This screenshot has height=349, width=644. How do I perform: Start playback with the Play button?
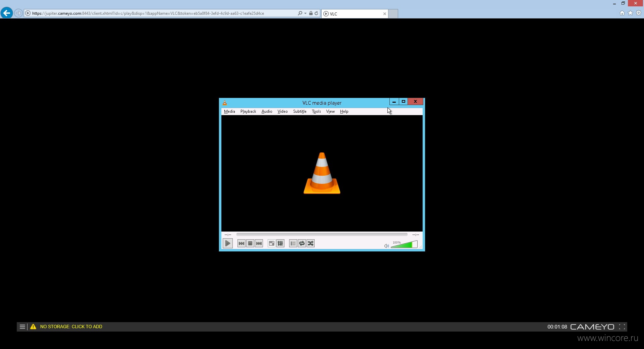tap(227, 243)
